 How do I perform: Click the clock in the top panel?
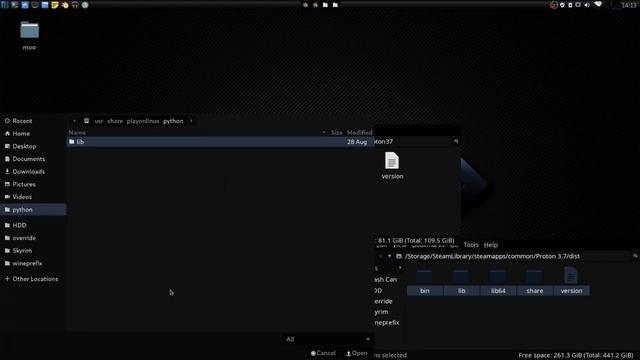(629, 5)
